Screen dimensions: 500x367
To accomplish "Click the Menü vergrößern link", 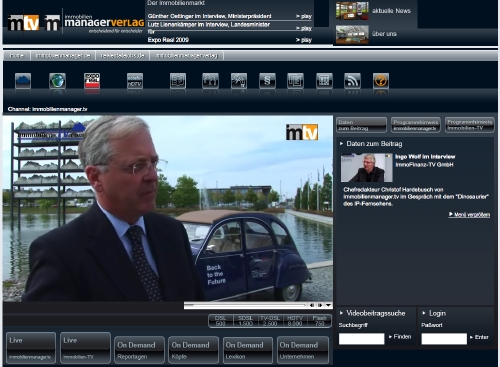I will (469, 215).
